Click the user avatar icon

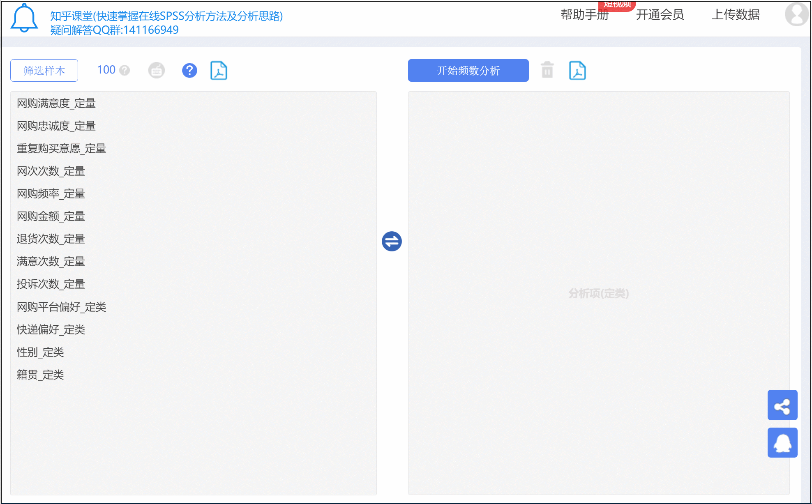click(x=796, y=14)
